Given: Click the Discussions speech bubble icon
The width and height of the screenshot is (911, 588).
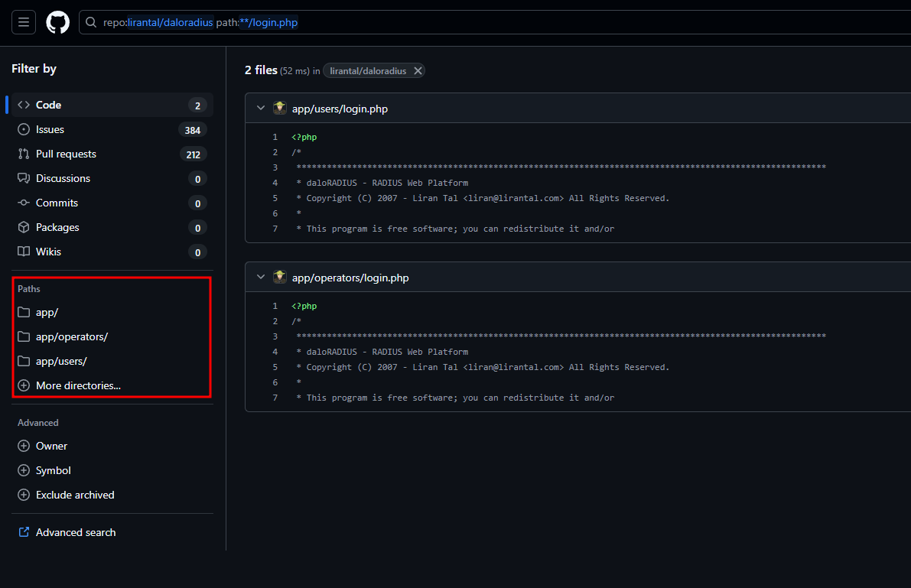Looking at the screenshot, I should 24,178.
